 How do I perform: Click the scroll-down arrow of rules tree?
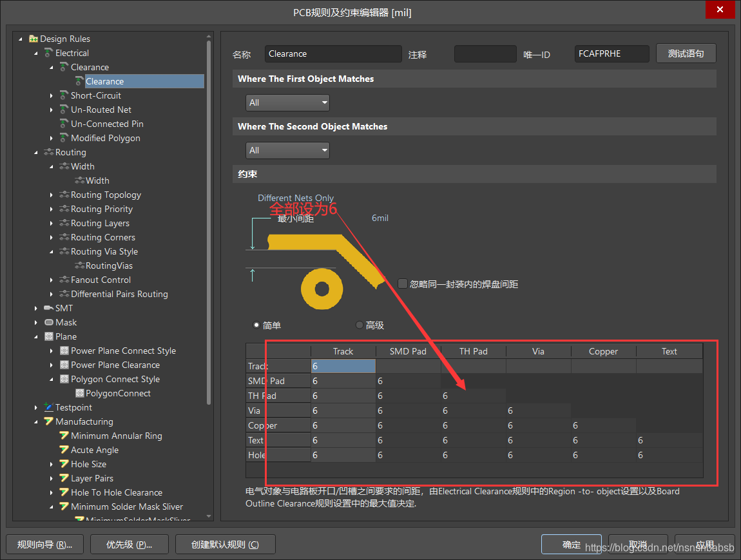[209, 517]
